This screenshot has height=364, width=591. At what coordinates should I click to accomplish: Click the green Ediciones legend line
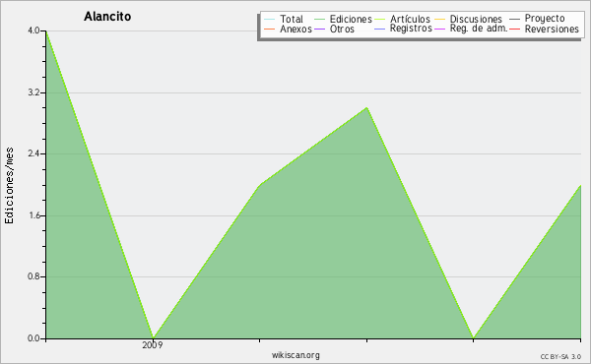click(x=319, y=20)
